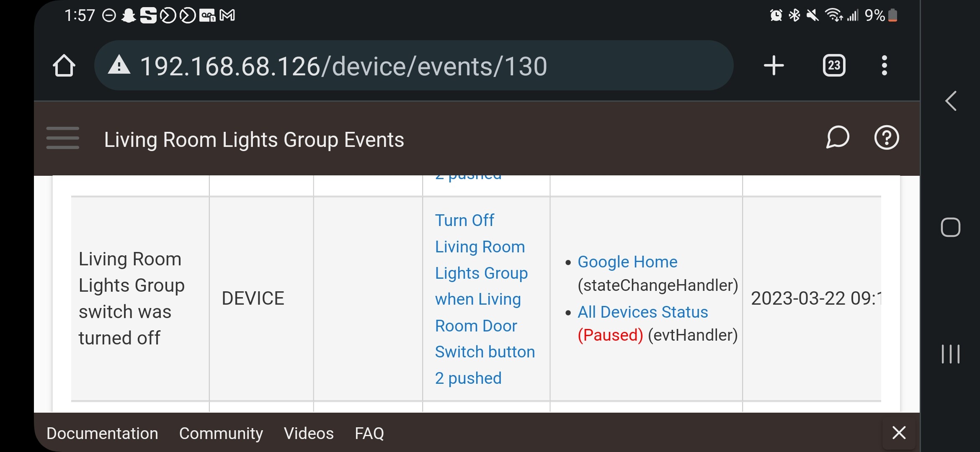Open a new tab with plus icon
This screenshot has width=980, height=452.
click(x=774, y=66)
